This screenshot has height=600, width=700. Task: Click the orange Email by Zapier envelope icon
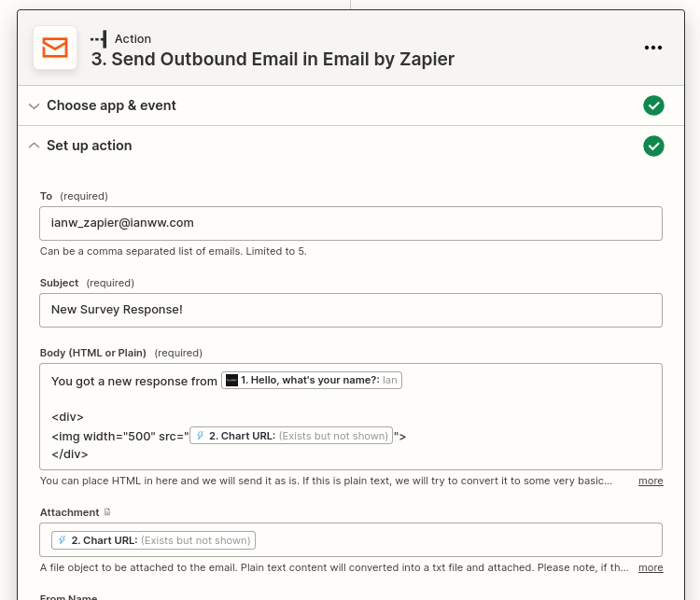(55, 48)
